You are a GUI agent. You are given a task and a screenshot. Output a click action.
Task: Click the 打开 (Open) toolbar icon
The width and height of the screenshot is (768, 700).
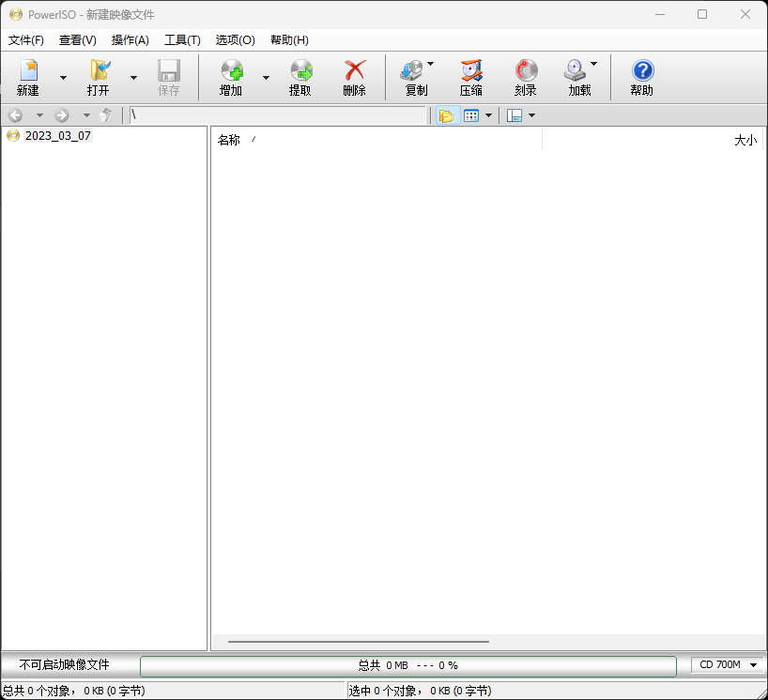(x=100, y=70)
